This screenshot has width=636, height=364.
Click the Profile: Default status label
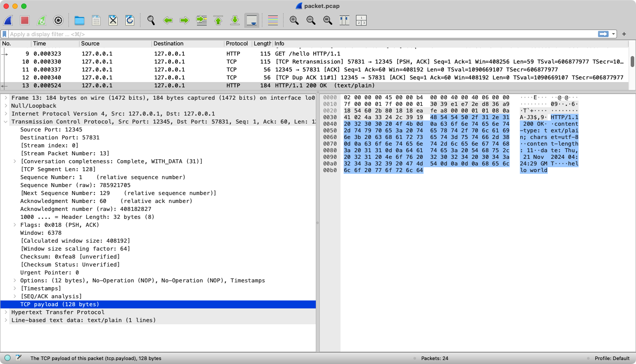(612, 358)
